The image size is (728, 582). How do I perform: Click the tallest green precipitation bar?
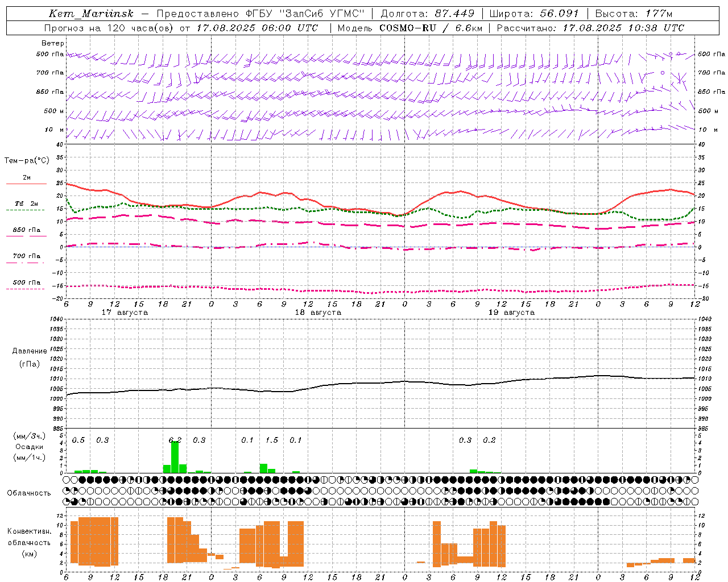point(175,457)
